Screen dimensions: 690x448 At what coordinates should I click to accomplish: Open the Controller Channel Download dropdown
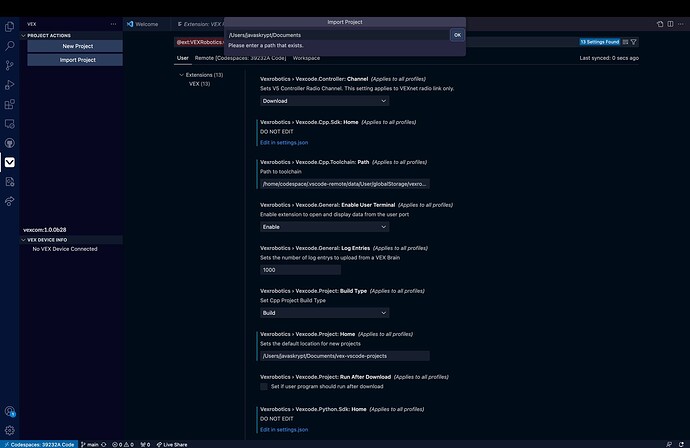324,101
